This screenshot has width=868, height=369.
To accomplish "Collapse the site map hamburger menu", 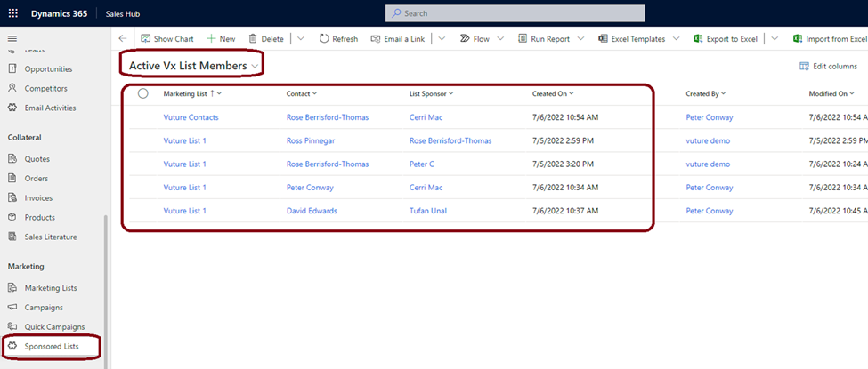I will 12,39.
